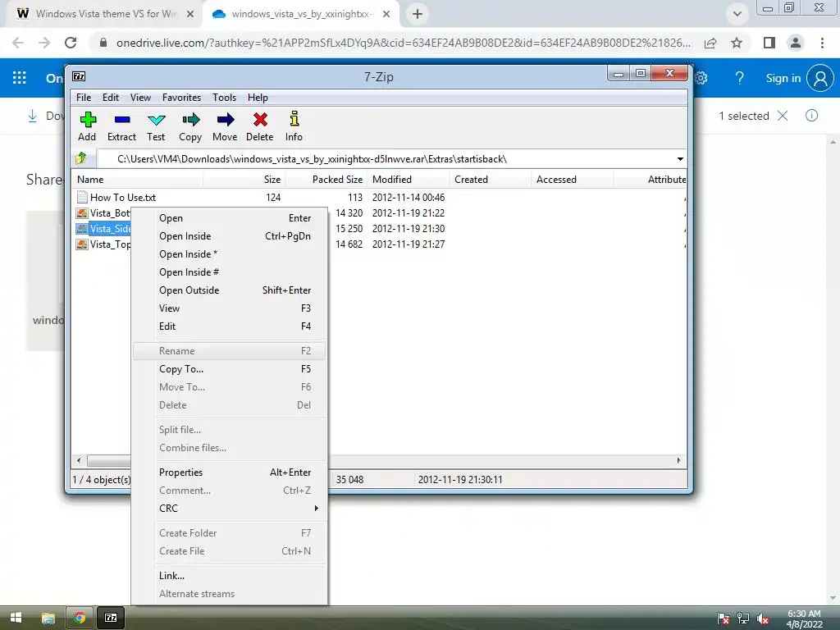Reload the current page
Image resolution: width=840 pixels, height=630 pixels.
click(x=71, y=43)
